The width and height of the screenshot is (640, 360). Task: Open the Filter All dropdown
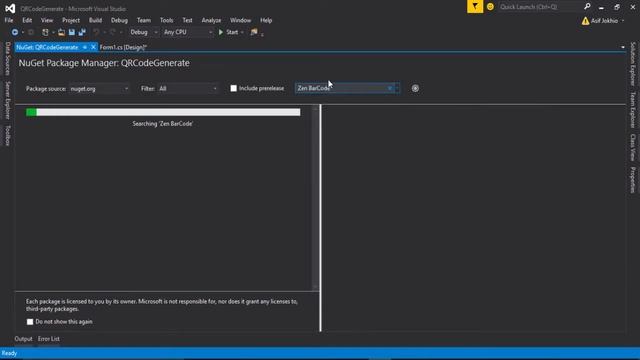coord(188,89)
